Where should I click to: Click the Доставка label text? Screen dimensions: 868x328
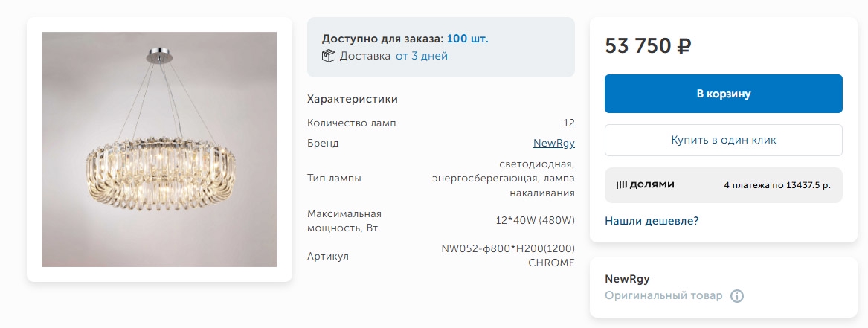364,56
